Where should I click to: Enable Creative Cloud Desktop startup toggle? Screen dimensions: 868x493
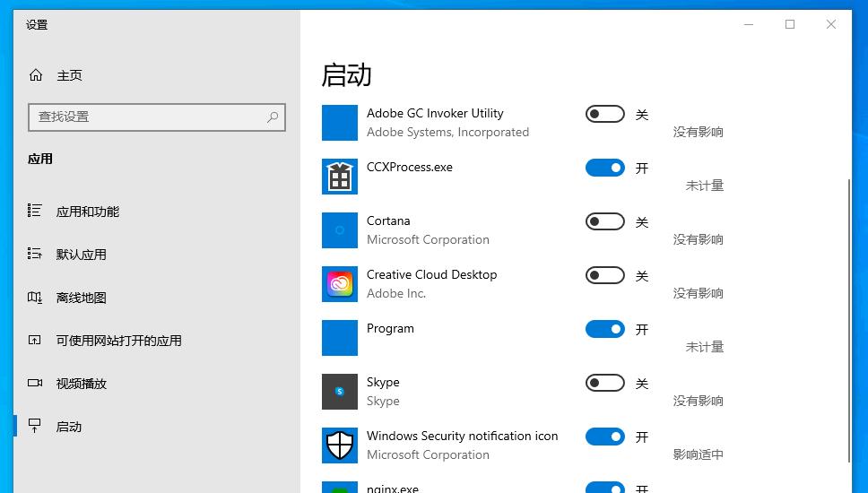coord(605,275)
